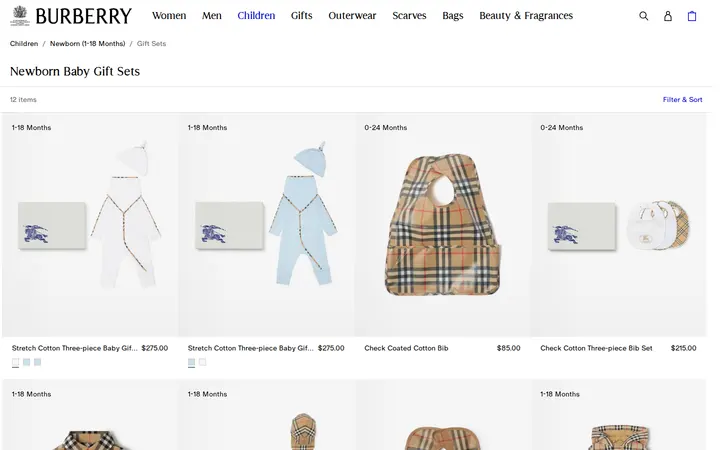Go to Newborn (1-18 Months) breadcrumb
Image resolution: width=720 pixels, height=450 pixels.
(87, 44)
